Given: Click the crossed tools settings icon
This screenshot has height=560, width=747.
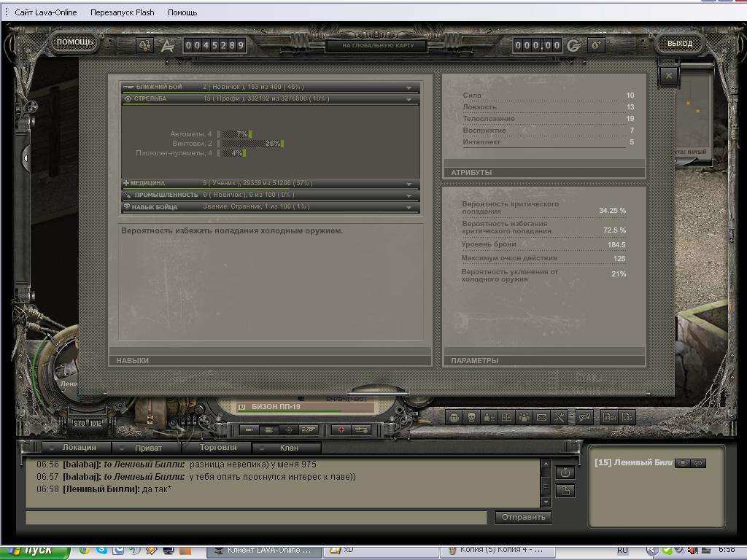Looking at the screenshot, I should 560,417.
